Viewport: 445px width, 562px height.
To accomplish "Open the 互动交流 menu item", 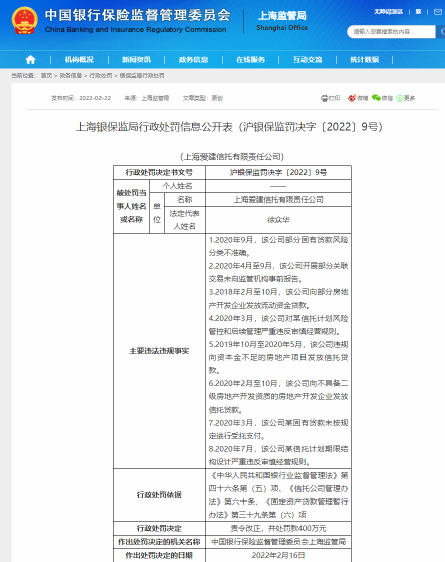I will coord(307,59).
